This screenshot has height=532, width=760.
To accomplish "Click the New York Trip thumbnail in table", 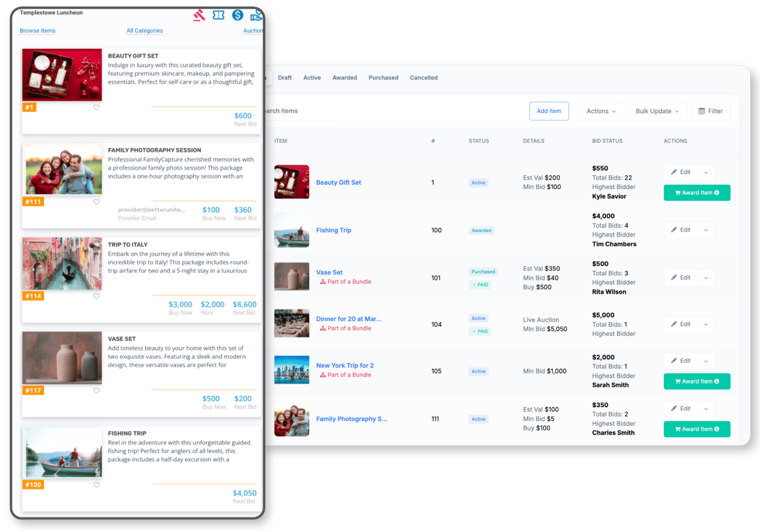I will [x=292, y=370].
